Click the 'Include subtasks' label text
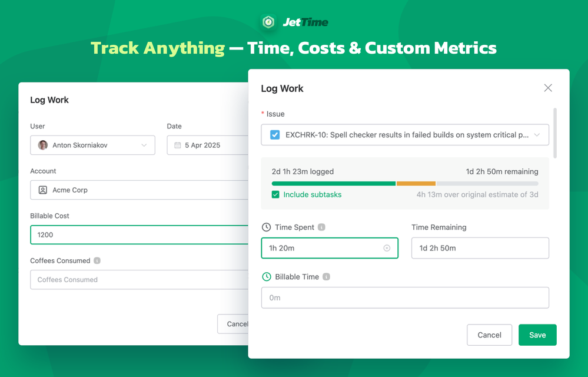Screen dimensions: 588x377 [313, 194]
